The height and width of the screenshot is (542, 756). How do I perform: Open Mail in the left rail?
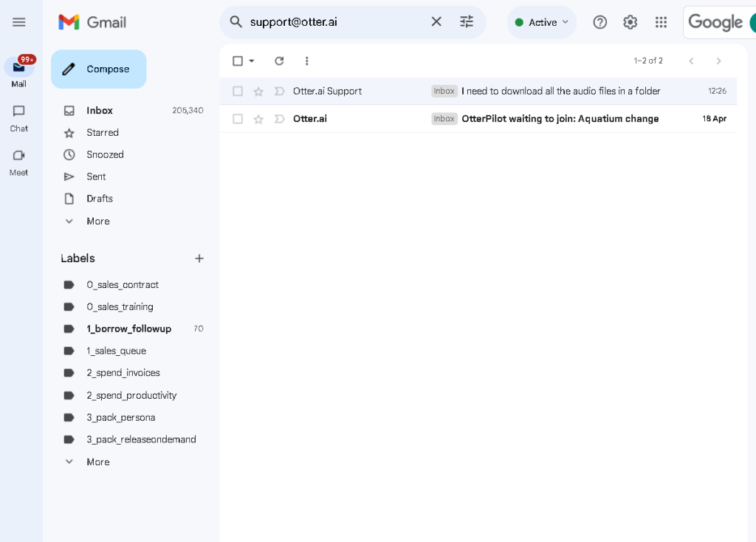click(x=18, y=72)
